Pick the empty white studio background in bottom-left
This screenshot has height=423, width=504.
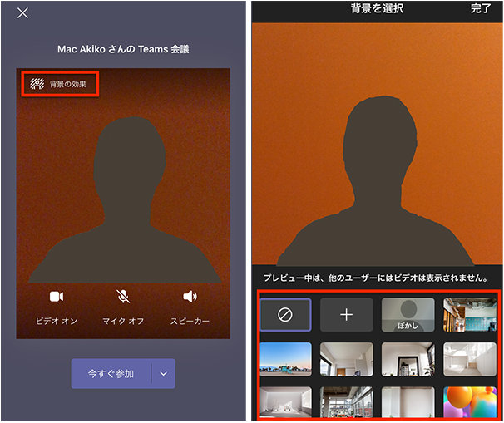(x=285, y=402)
